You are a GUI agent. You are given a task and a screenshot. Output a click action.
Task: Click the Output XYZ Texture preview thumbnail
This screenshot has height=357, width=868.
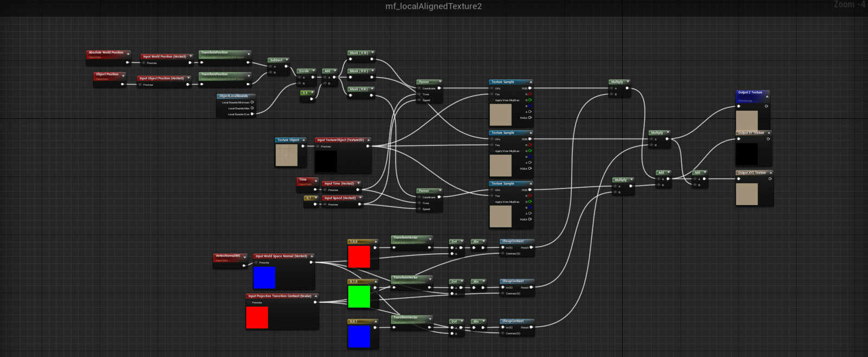[x=746, y=194]
